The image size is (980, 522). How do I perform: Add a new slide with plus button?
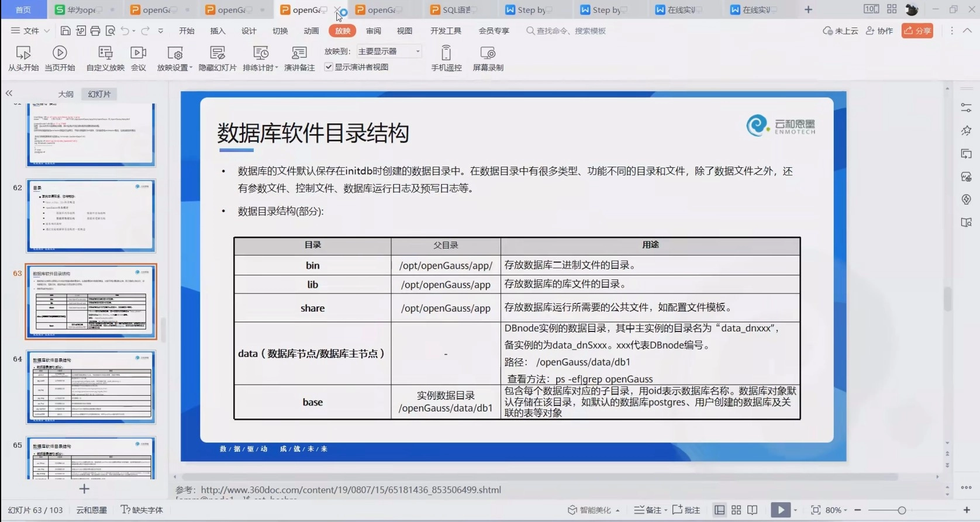pos(84,489)
